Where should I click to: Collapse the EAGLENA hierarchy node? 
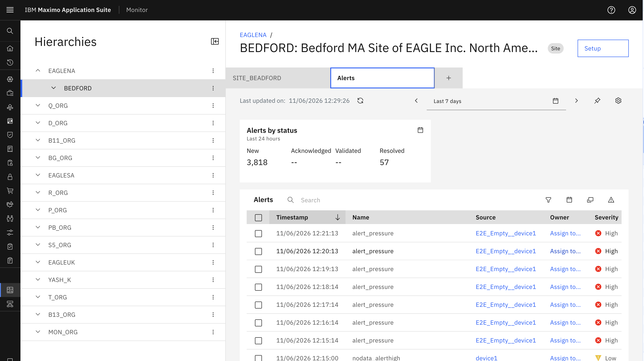coord(38,71)
